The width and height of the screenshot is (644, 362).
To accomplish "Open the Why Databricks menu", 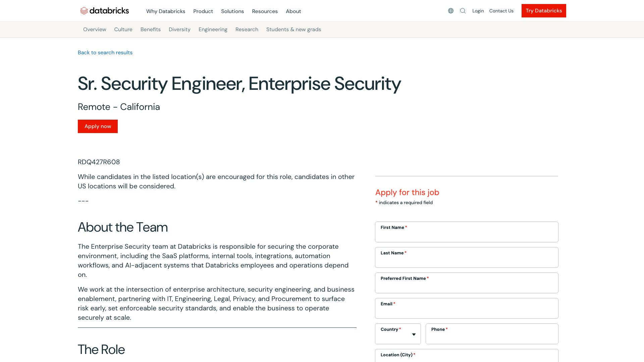I will (x=166, y=11).
